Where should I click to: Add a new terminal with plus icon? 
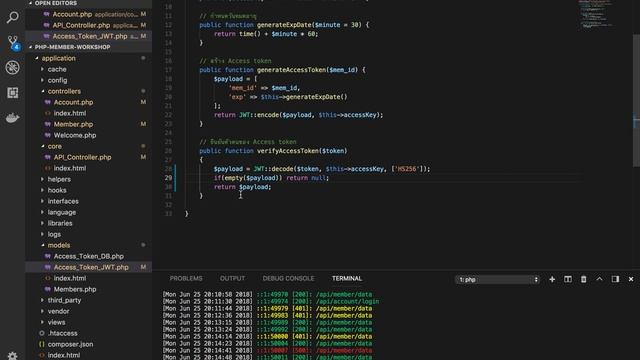tap(552, 279)
